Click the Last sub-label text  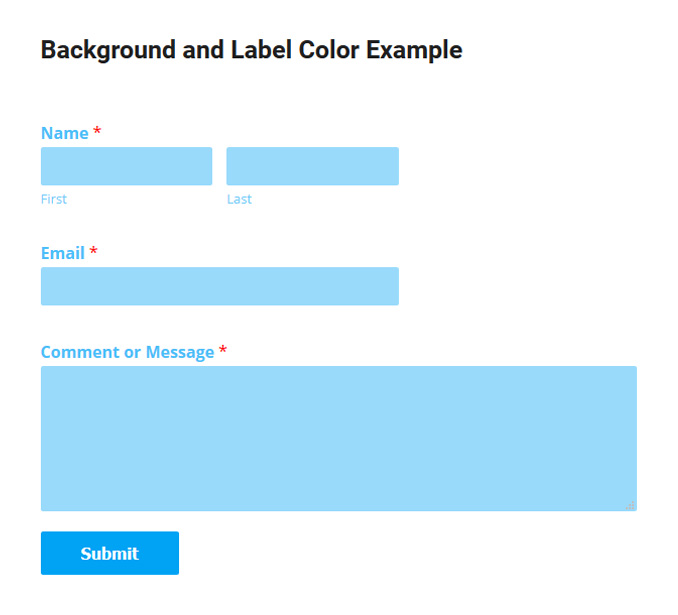(239, 199)
